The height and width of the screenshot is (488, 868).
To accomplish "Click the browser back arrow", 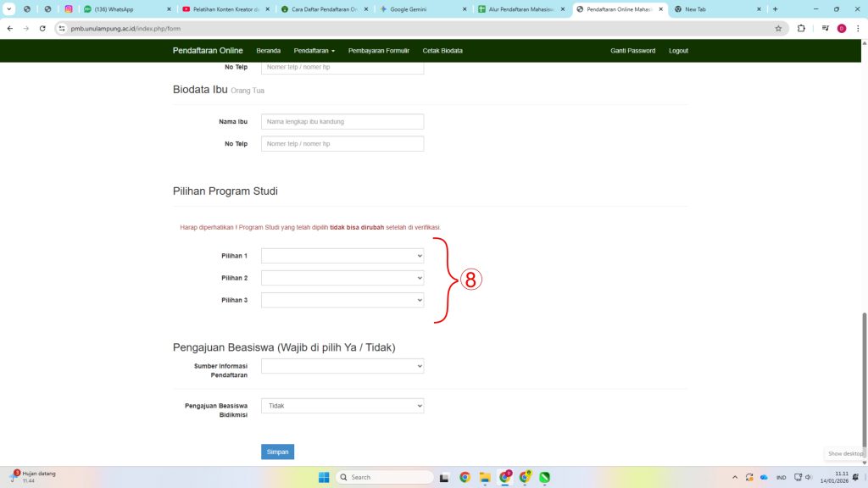I will tap(10, 28).
